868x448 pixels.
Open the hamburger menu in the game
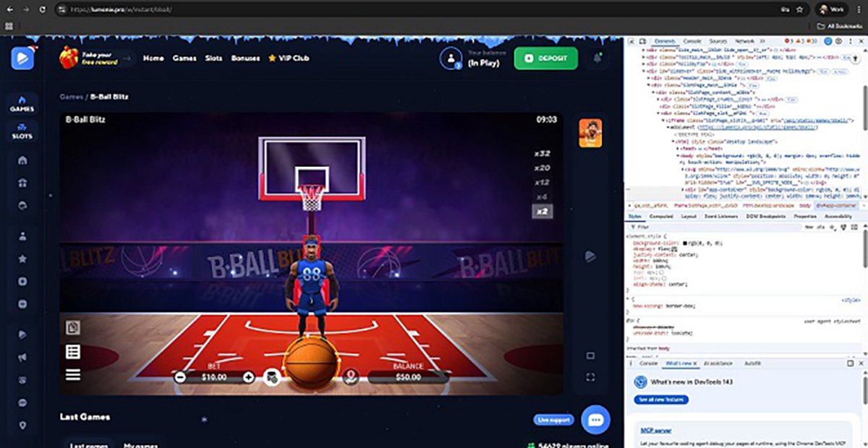[x=73, y=374]
